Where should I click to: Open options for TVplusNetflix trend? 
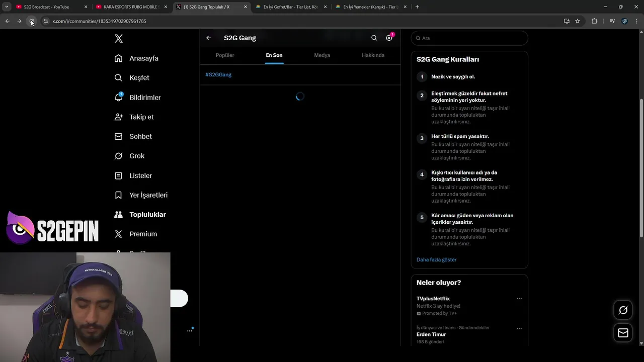tap(519, 299)
